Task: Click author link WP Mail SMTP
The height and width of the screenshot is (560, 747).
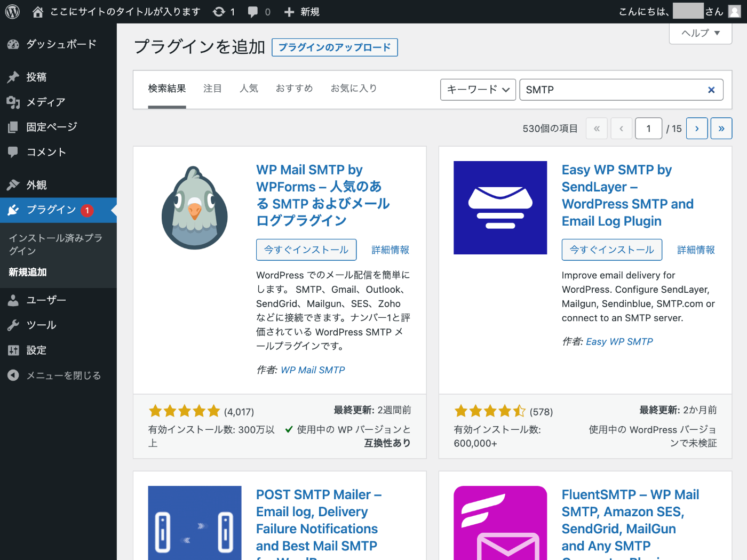Action: coord(313,370)
